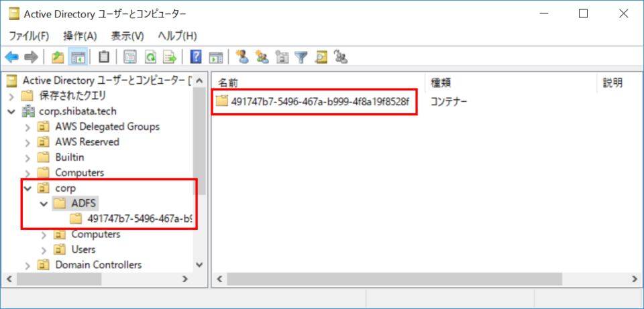
Task: Close the Active Directory window
Action: tap(623, 14)
